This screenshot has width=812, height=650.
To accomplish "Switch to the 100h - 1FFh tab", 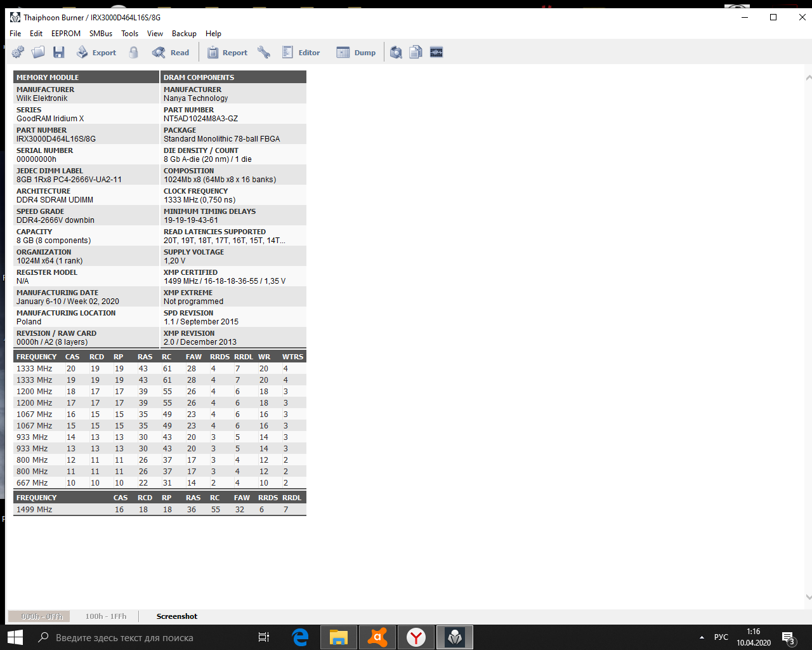I will 106,616.
